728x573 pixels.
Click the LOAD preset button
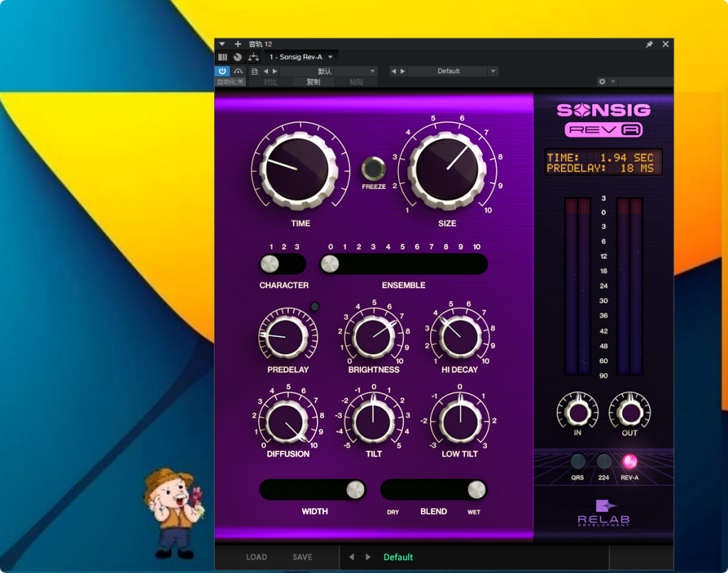pyautogui.click(x=256, y=557)
